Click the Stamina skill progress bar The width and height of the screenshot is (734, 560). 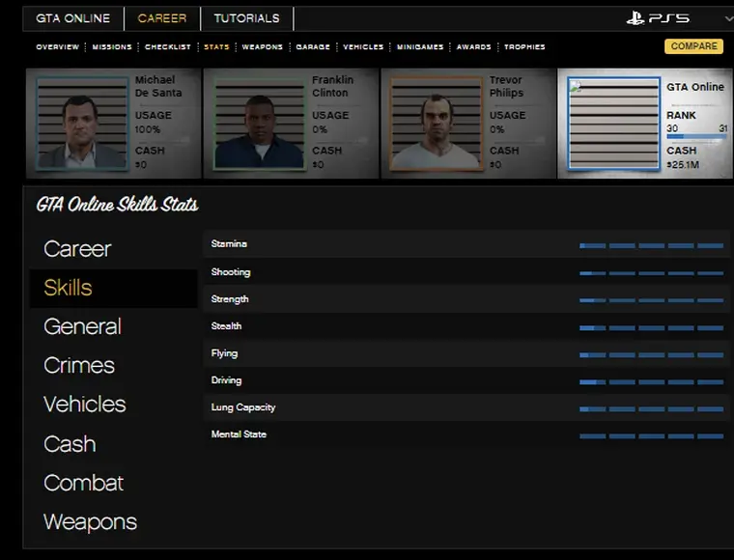(651, 245)
